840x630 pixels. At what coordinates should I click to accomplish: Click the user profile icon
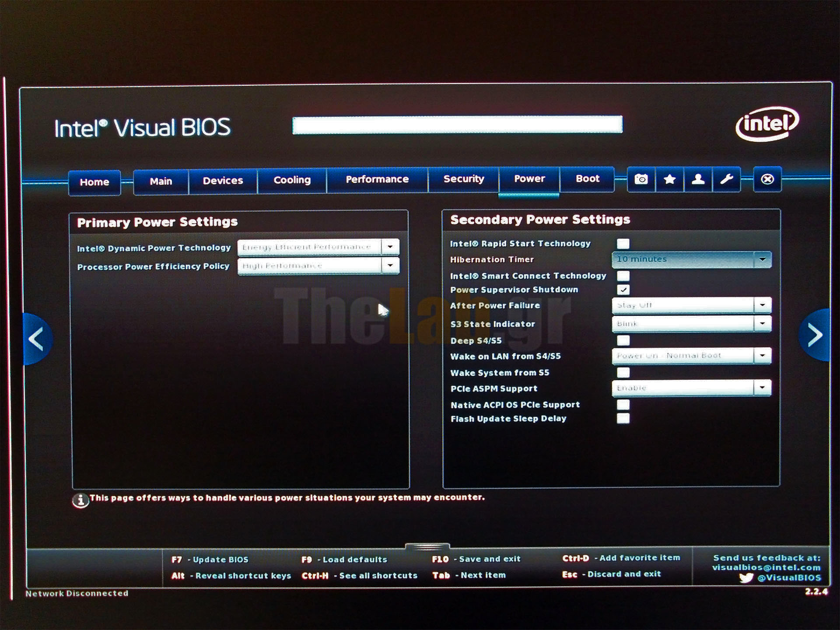698,179
